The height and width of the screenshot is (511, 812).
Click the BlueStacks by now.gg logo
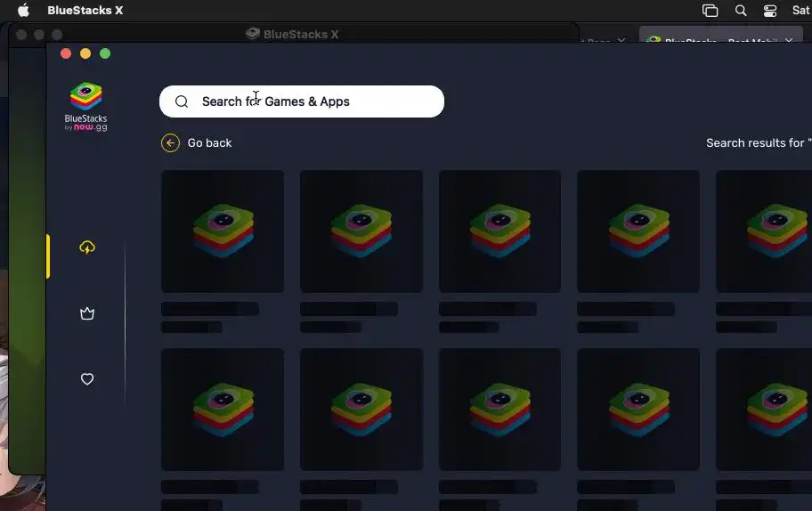[86, 107]
